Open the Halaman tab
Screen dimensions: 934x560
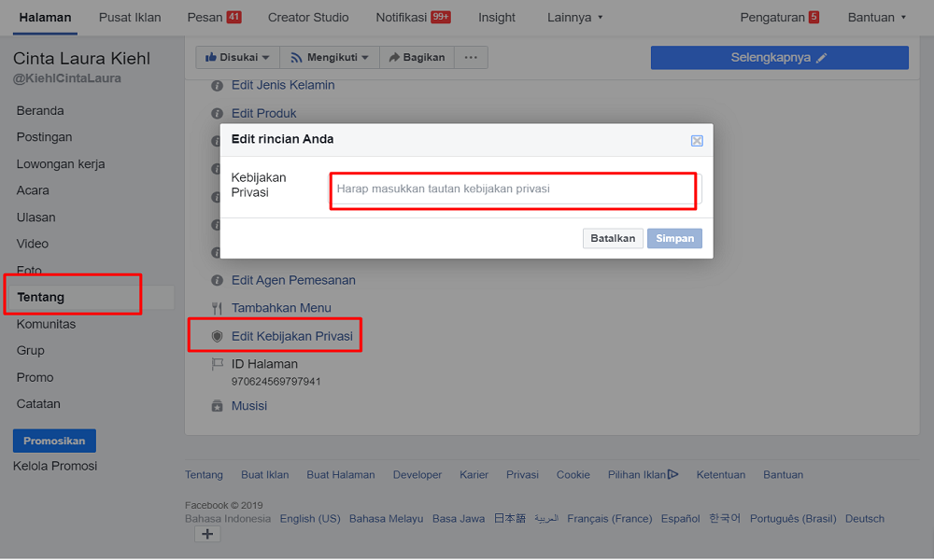click(45, 17)
